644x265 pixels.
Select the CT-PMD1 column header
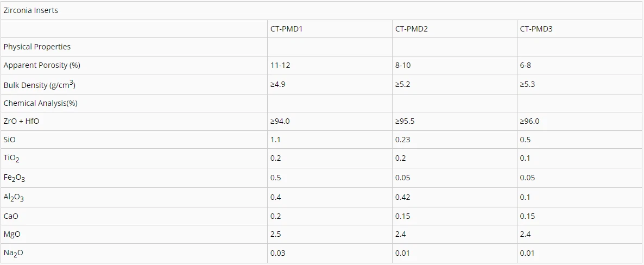pos(286,29)
